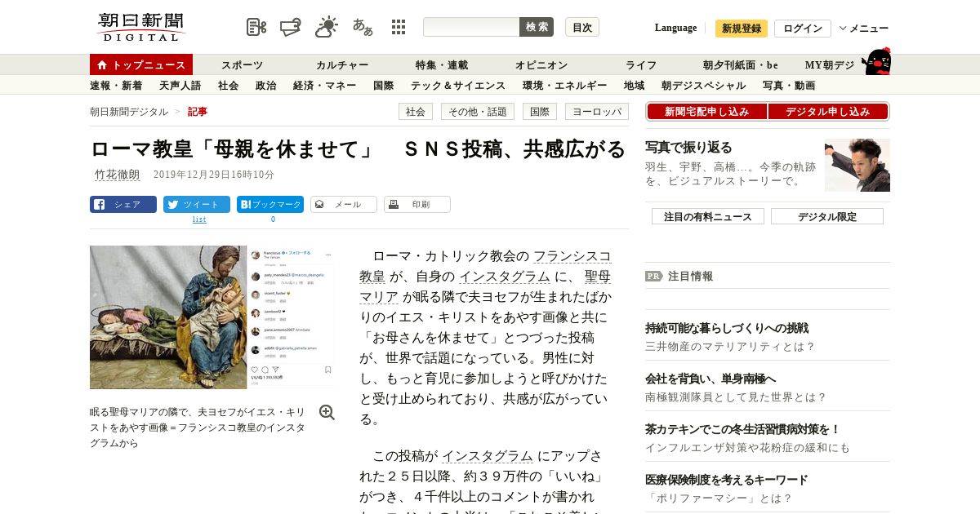This screenshot has height=514, width=980.
Task: Click the 社会 tag beside breadcrumb
Action: 416,112
